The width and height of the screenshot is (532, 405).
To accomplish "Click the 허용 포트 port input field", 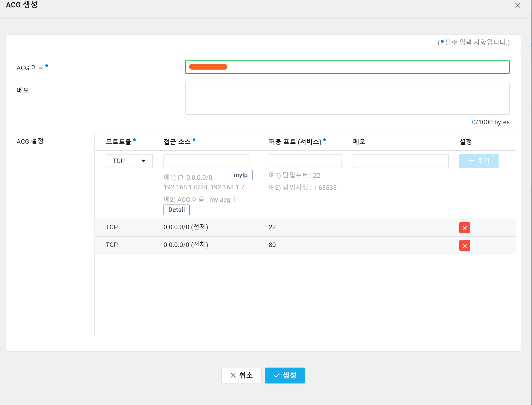I will [x=305, y=161].
